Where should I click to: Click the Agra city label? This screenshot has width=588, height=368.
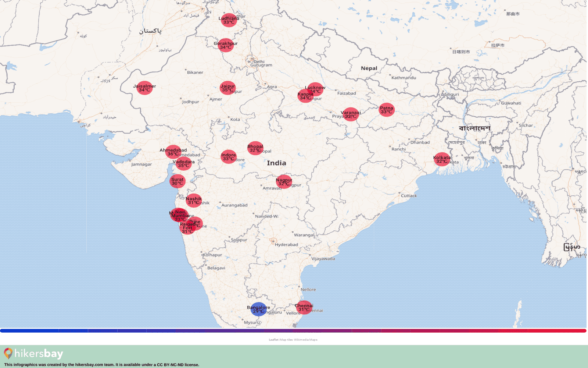272,87
